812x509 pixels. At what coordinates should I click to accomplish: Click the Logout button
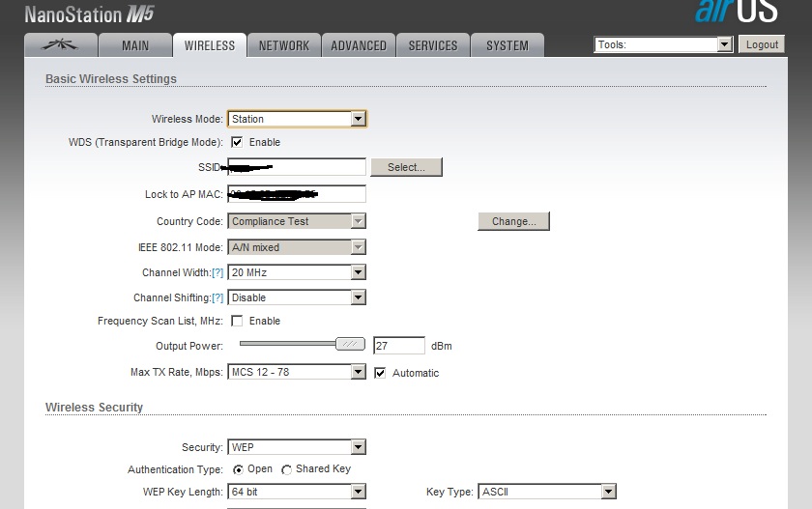(762, 44)
